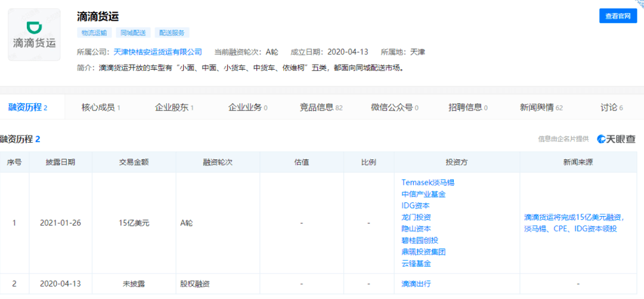This screenshot has width=644, height=299.
Task: Switch to the 企业股东 tab
Action: coord(174,107)
